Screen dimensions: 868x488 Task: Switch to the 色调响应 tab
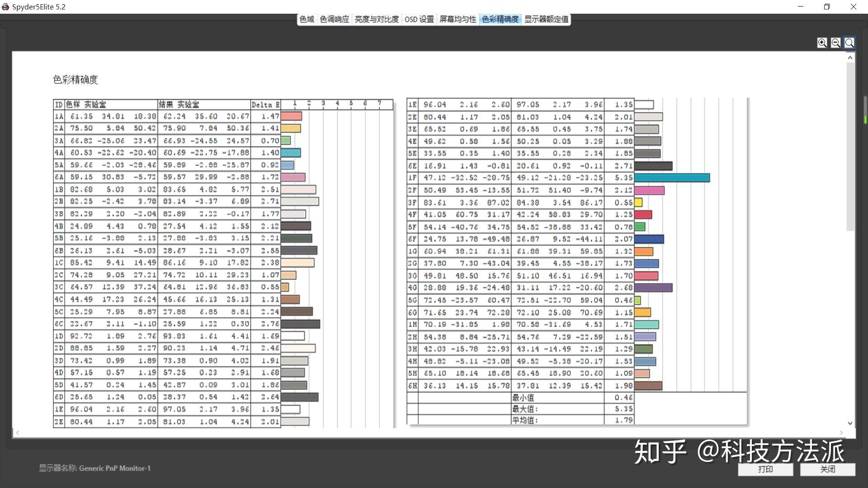coord(334,19)
